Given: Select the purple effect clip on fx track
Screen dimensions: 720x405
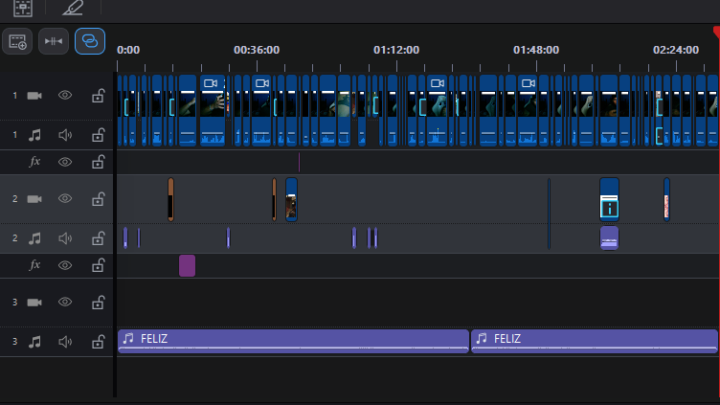Looking at the screenshot, I should coord(187,265).
